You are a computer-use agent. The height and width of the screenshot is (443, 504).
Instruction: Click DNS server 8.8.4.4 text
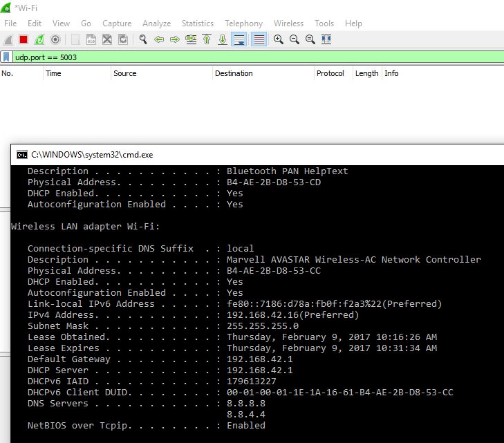tap(246, 415)
